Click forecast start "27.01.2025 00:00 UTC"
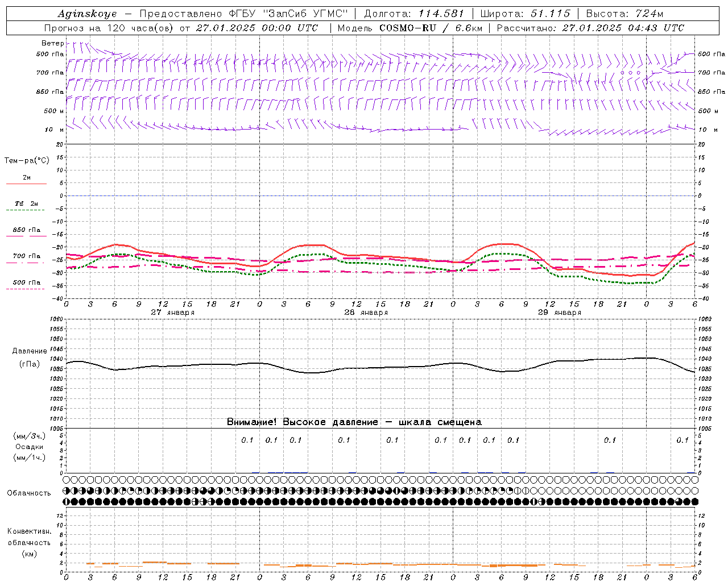 click(x=257, y=28)
